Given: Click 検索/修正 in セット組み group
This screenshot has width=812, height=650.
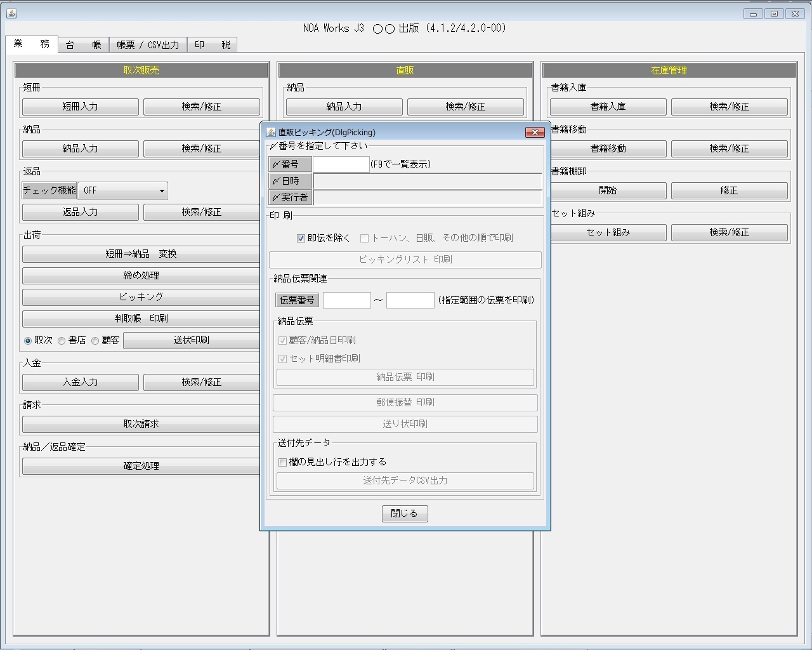Looking at the screenshot, I should click(x=730, y=232).
